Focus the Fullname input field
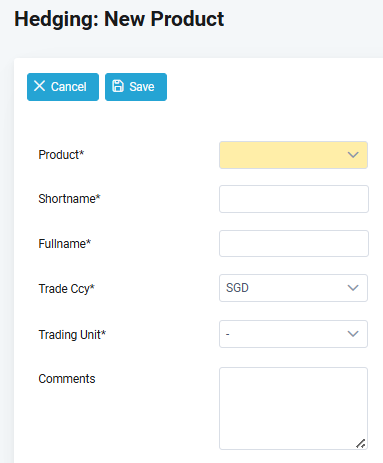 pos(294,243)
